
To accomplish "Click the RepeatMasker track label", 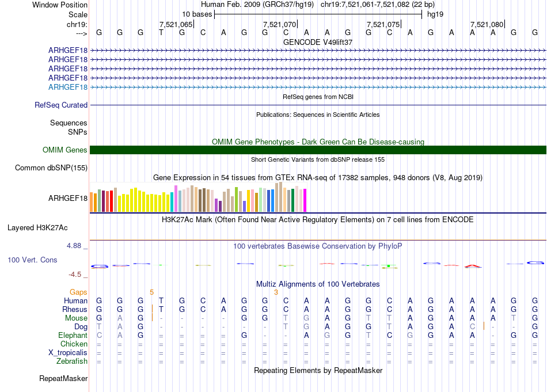I will coord(63,379).
